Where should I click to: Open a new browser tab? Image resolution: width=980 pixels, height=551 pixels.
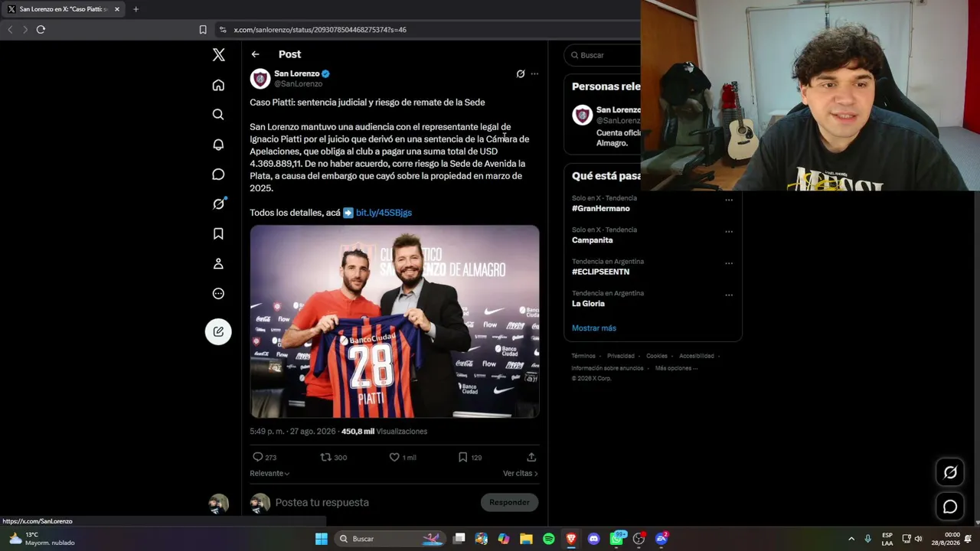136,9
